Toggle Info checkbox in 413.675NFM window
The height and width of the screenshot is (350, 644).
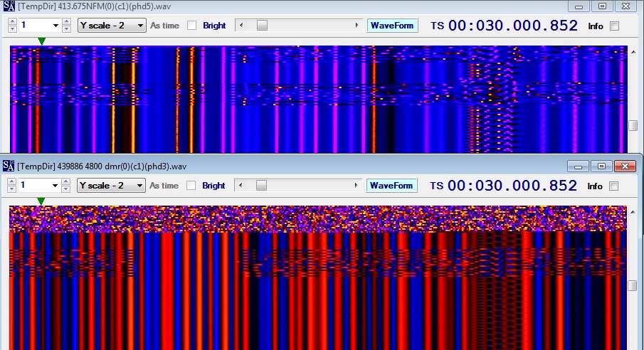[x=614, y=26]
